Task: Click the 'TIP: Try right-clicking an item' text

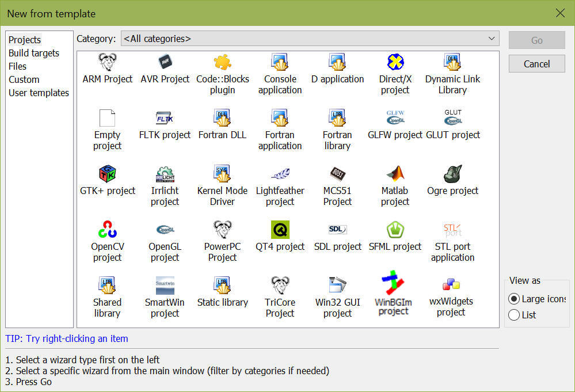Action: tap(67, 338)
